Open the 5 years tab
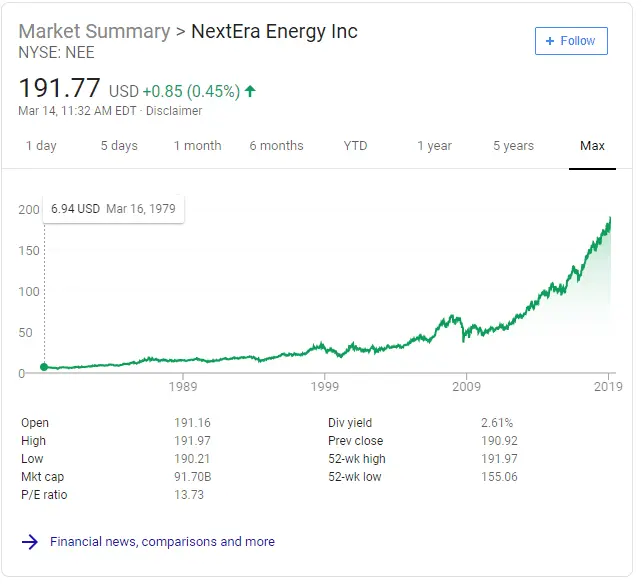The width and height of the screenshot is (644, 584). pyautogui.click(x=513, y=146)
